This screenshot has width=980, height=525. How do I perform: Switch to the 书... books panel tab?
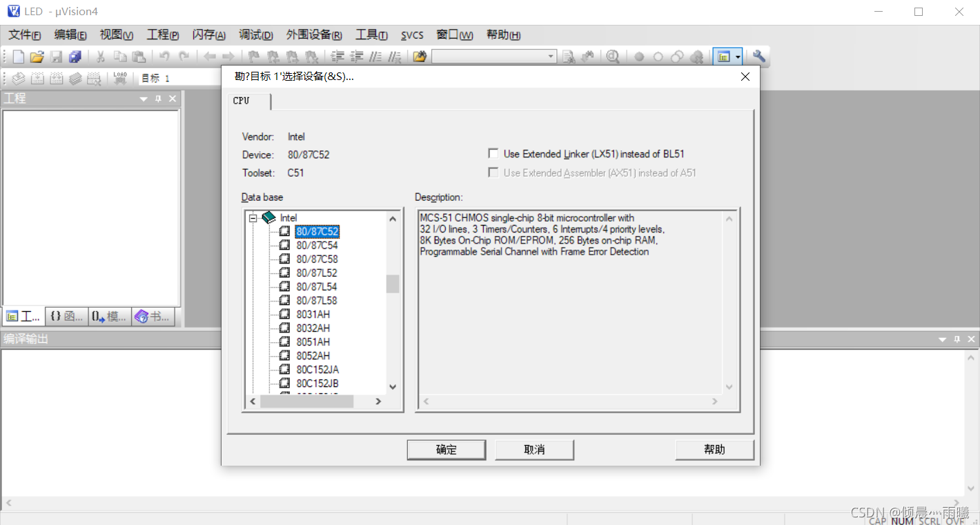tap(153, 317)
